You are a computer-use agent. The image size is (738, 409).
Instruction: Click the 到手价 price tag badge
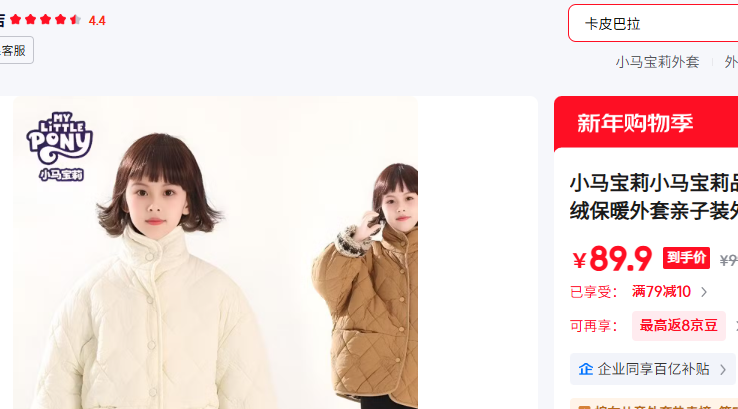[686, 258]
